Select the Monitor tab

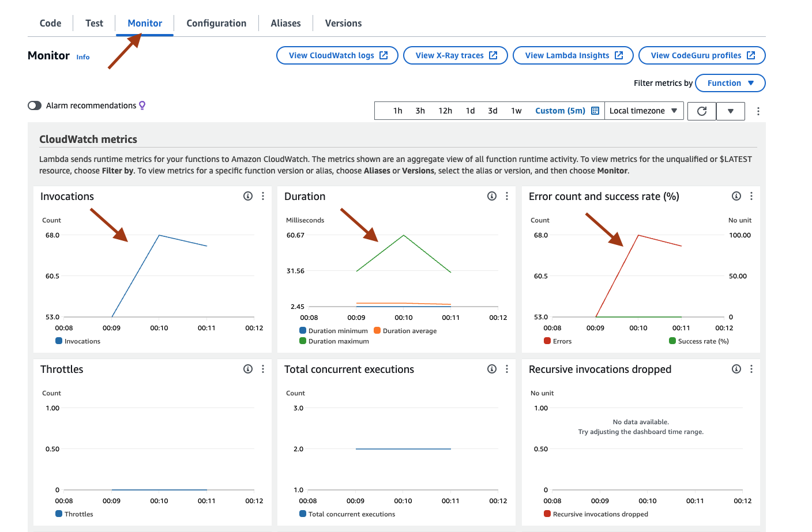pos(145,23)
